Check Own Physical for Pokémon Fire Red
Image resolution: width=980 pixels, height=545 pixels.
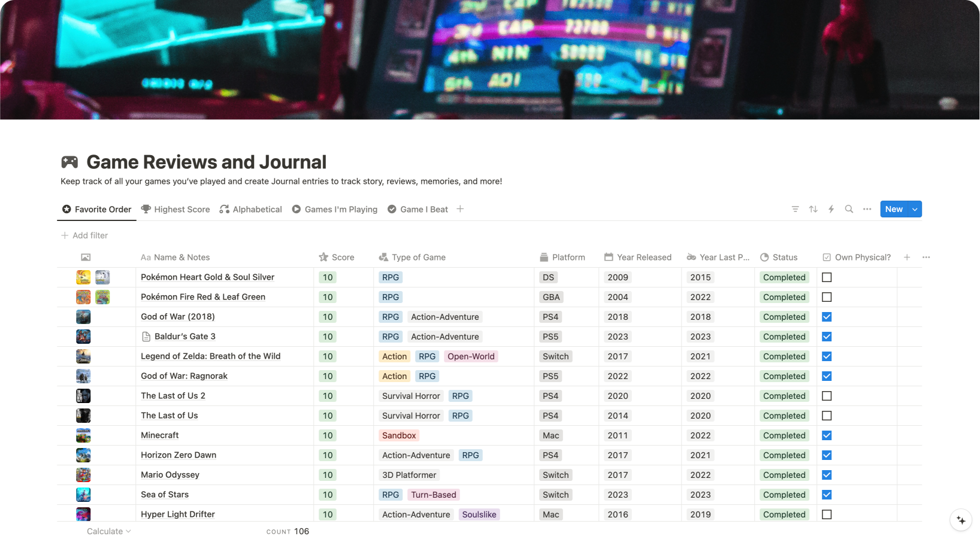(827, 297)
